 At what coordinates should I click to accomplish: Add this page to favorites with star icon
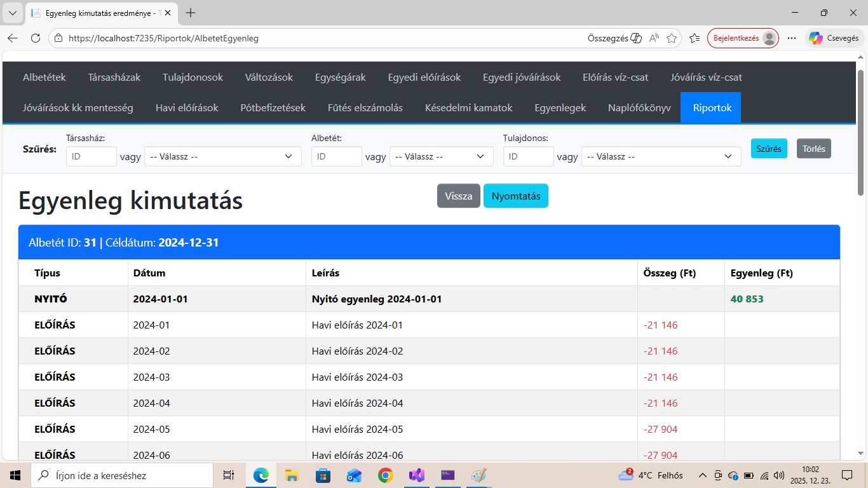[672, 38]
